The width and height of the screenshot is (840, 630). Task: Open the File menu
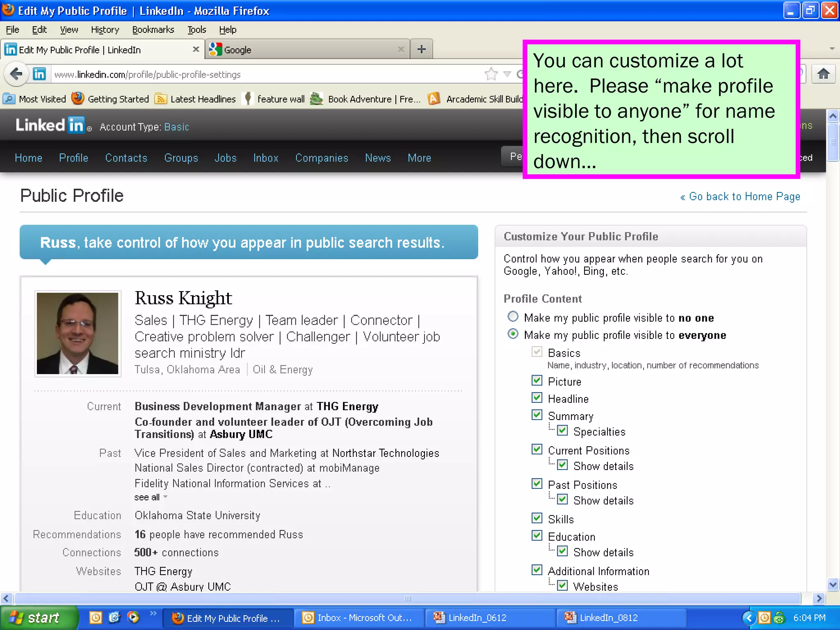[12, 30]
